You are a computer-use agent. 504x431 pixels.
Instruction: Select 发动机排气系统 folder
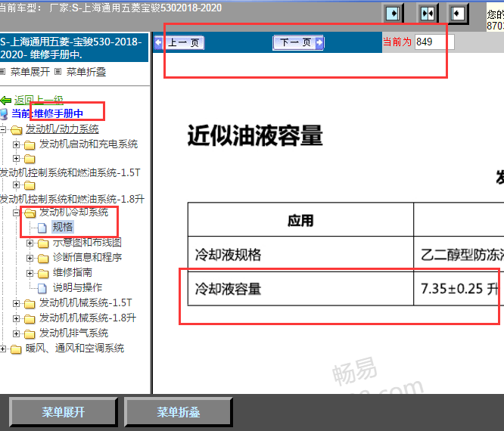[73, 333]
